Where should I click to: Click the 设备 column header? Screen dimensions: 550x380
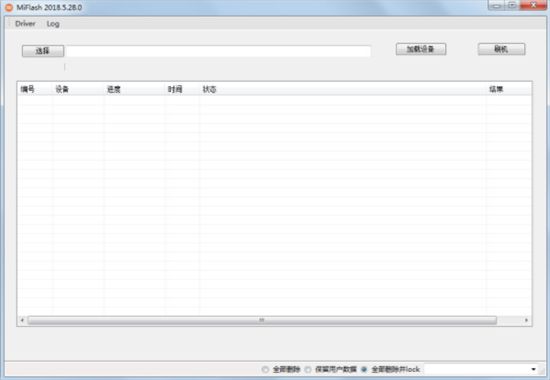pyautogui.click(x=78, y=89)
